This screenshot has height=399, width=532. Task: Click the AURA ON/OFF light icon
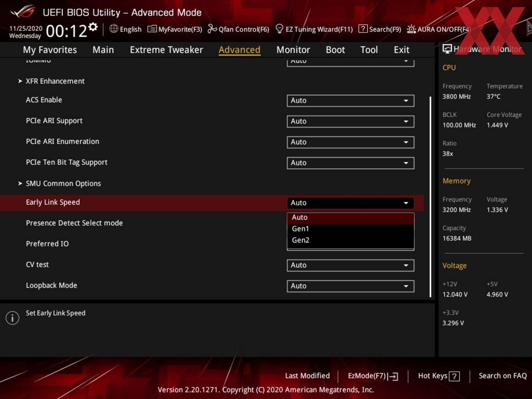[x=411, y=29]
